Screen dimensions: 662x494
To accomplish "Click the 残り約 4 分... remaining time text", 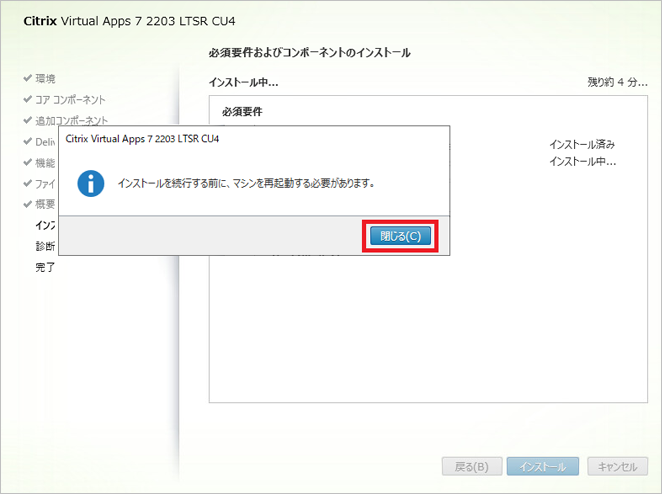I will (x=617, y=82).
